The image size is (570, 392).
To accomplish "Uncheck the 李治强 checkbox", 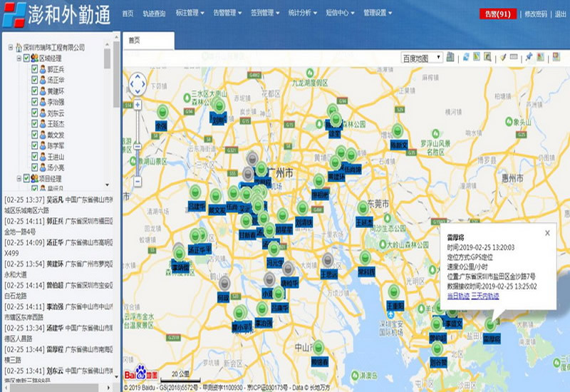I will pyautogui.click(x=34, y=102).
